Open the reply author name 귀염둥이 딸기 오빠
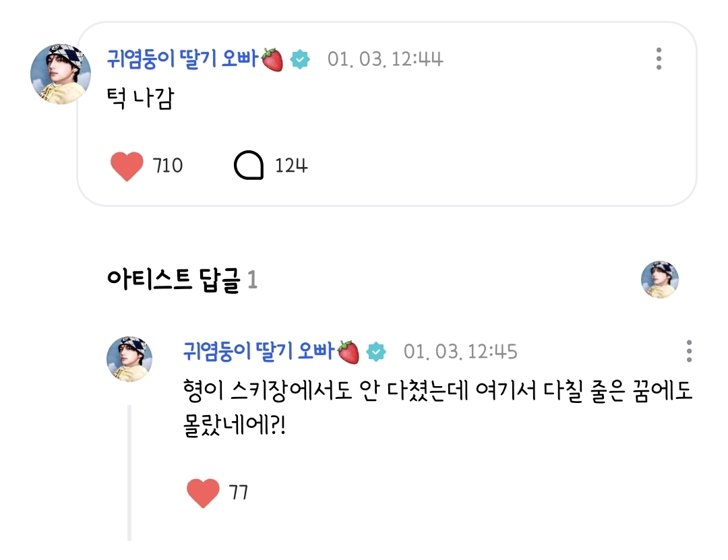The height and width of the screenshot is (560, 728). [x=260, y=351]
